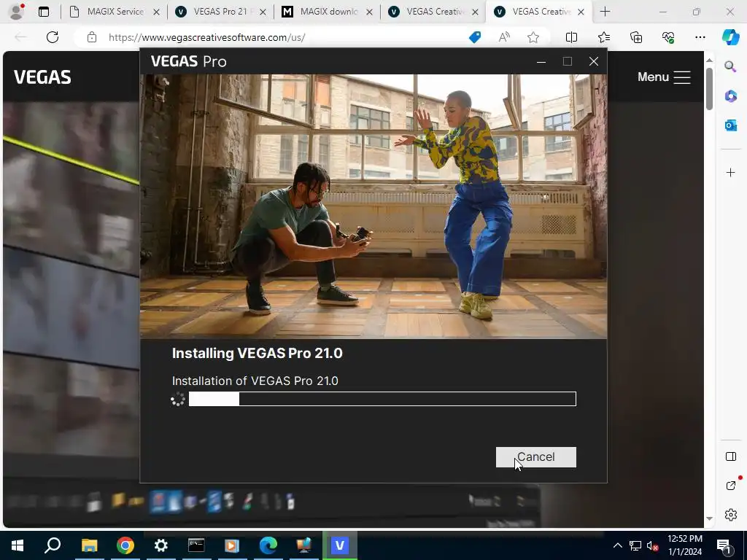This screenshot has height=560, width=747.
Task: Click the installation progress bar
Action: tap(382, 399)
